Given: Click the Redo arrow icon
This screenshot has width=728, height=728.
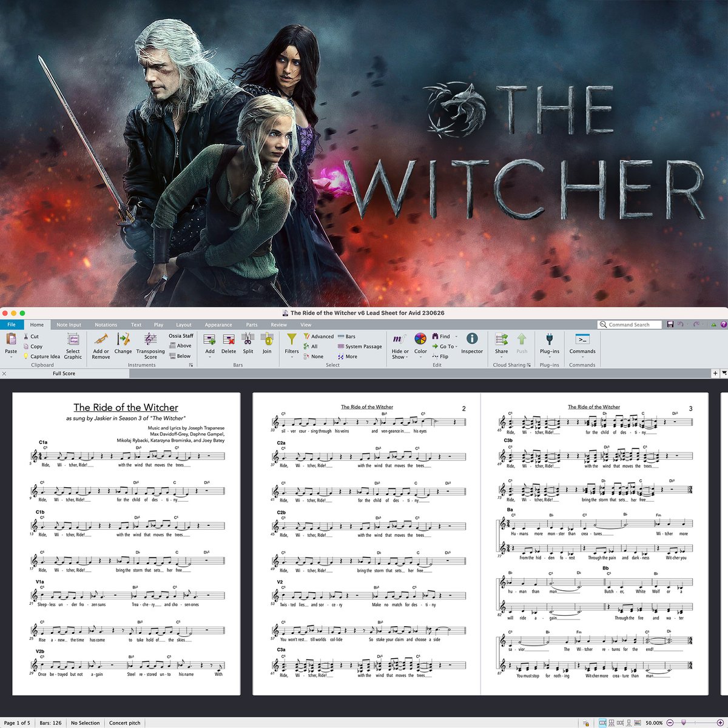Looking at the screenshot, I should (696, 325).
